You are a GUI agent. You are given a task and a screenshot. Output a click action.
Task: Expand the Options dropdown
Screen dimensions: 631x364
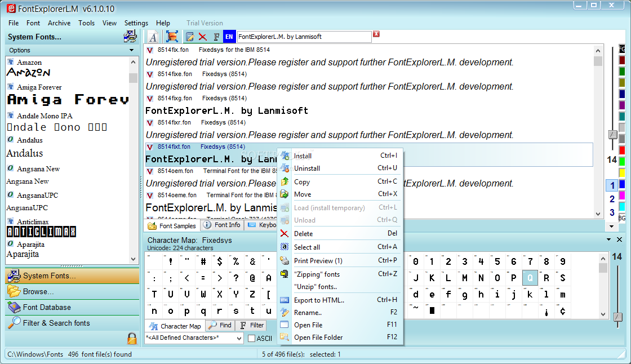click(x=132, y=50)
